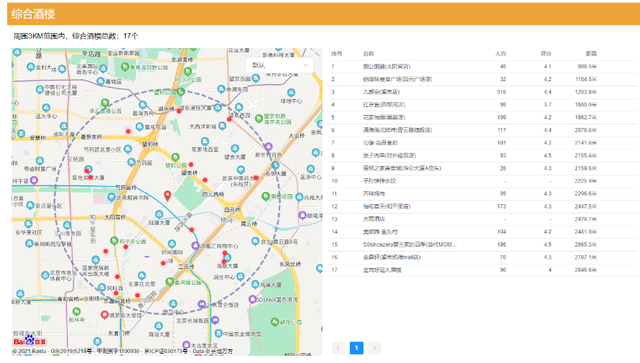640x363 pixels.
Task: Click the Baidu logo on the map
Action: [x=29, y=341]
